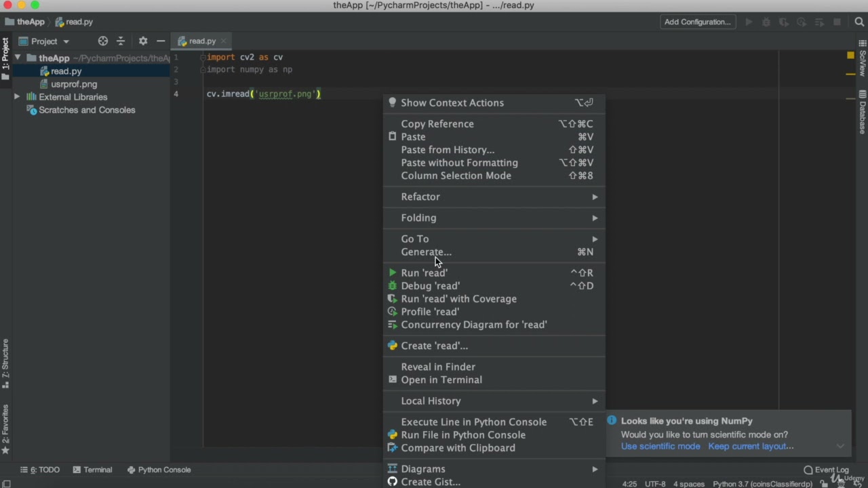Screen dimensions: 868x488
Task: Expand the External Libraries tree node
Action: tap(17, 97)
